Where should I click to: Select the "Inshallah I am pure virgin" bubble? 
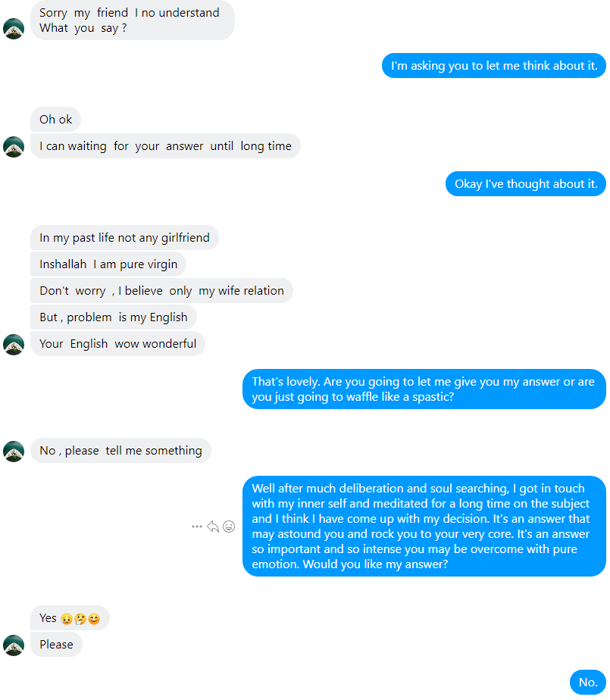pyautogui.click(x=108, y=264)
